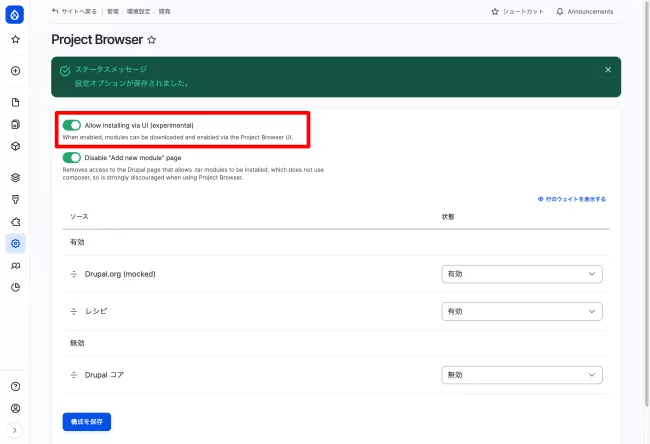Viewport: 650px width, 444px height.
Task: Click the サイトへ戻る back link
Action: click(x=74, y=11)
